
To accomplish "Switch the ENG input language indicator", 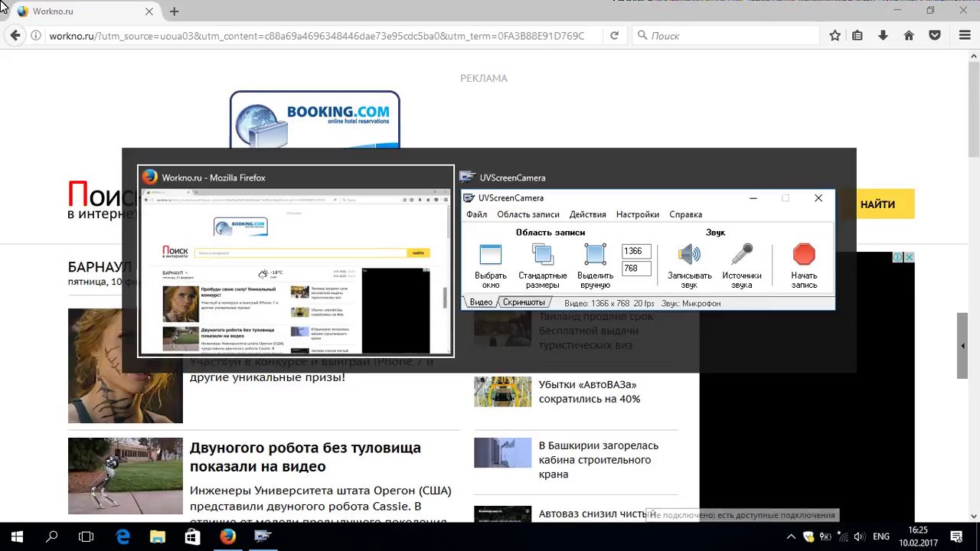I will pos(881,536).
